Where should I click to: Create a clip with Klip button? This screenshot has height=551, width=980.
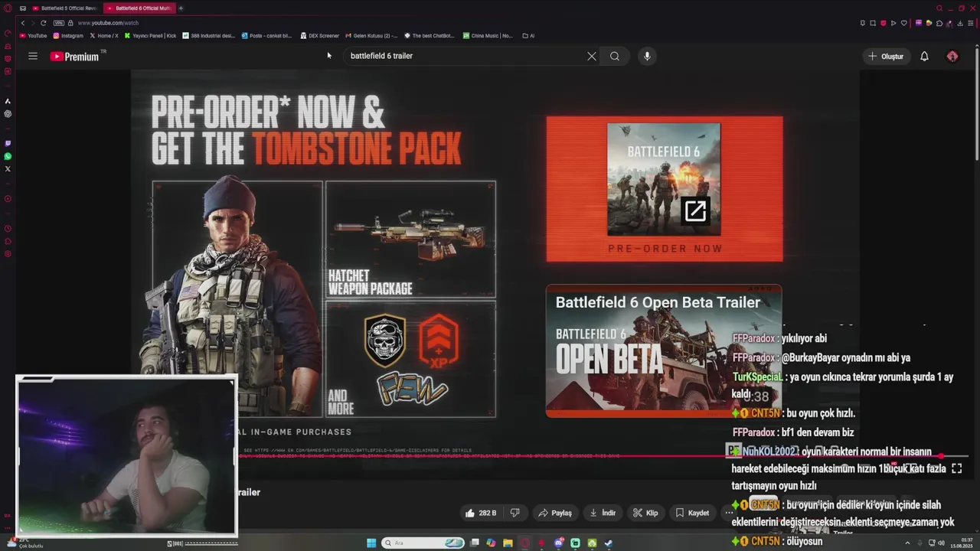pos(645,513)
